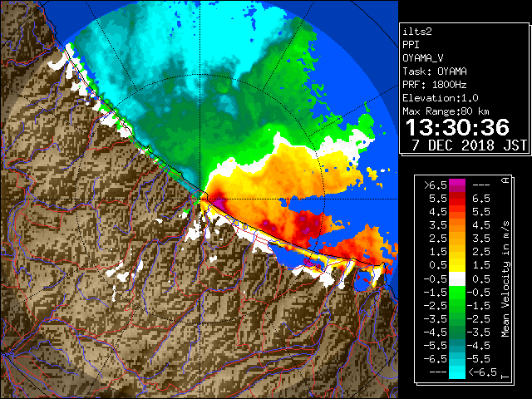The height and width of the screenshot is (399, 532).
Task: Select the '7 DEC 2018 JST' date
Action: (x=469, y=145)
